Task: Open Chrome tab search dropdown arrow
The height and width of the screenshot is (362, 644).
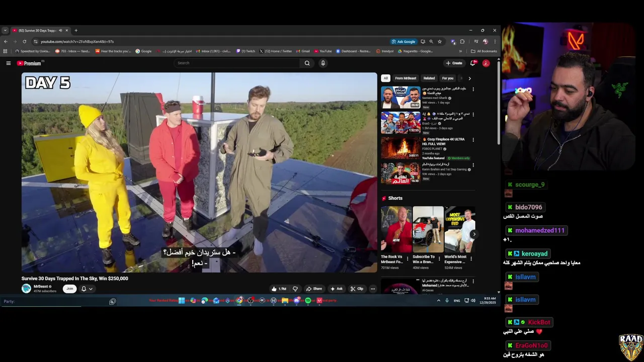Action: [5, 31]
